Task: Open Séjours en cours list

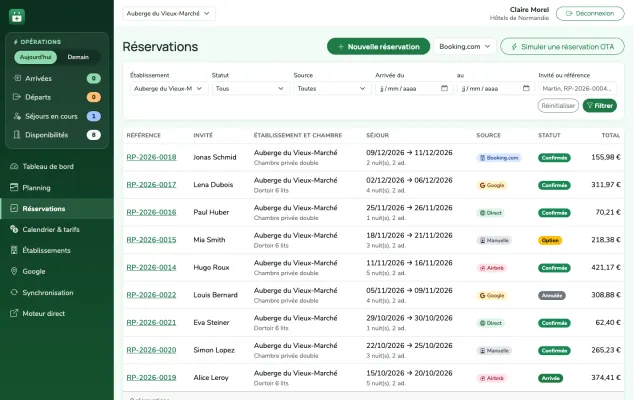Action: pyautogui.click(x=57, y=116)
